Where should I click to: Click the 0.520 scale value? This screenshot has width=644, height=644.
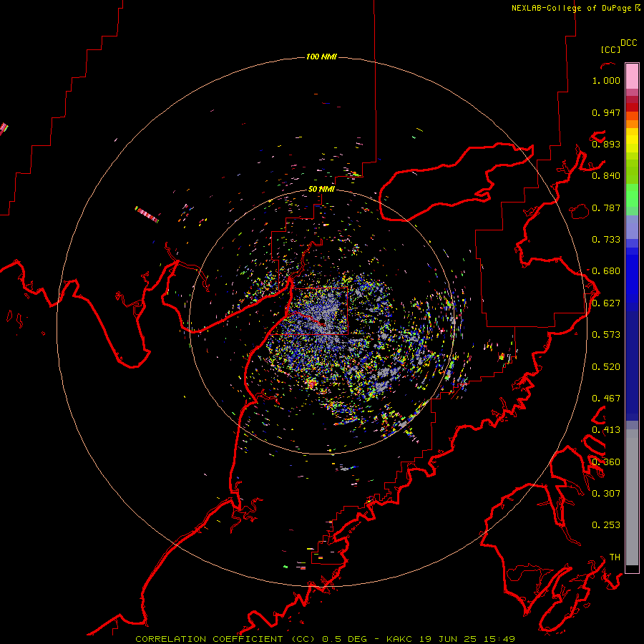point(606,367)
